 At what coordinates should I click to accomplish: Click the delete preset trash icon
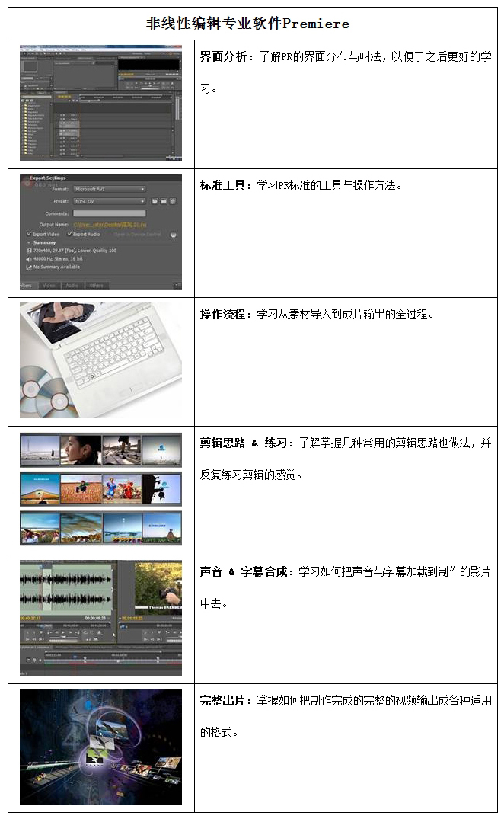point(174,201)
